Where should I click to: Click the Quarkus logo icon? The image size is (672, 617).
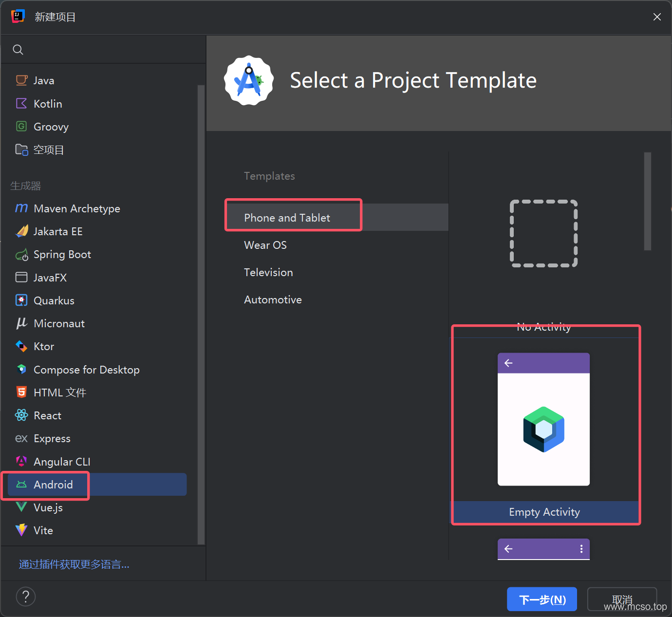coord(21,300)
